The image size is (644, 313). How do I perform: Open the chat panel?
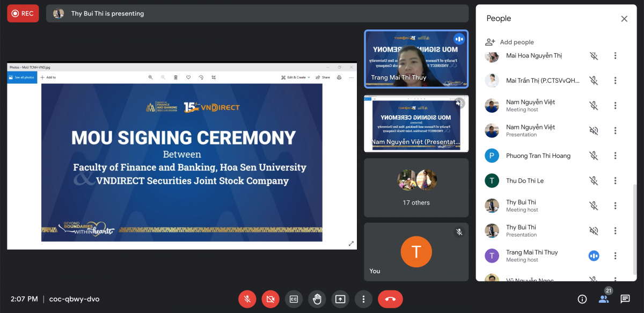[625, 299]
